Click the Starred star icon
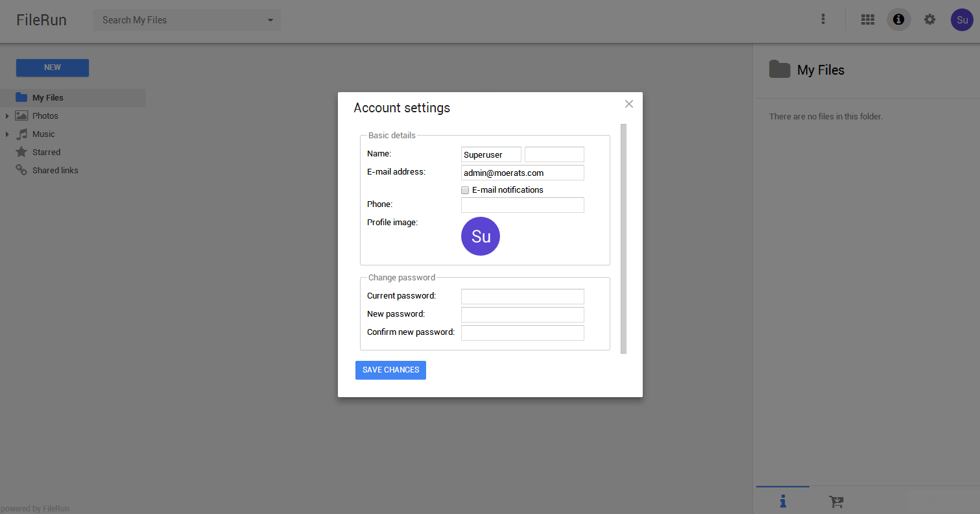Image resolution: width=980 pixels, height=514 pixels. point(21,152)
